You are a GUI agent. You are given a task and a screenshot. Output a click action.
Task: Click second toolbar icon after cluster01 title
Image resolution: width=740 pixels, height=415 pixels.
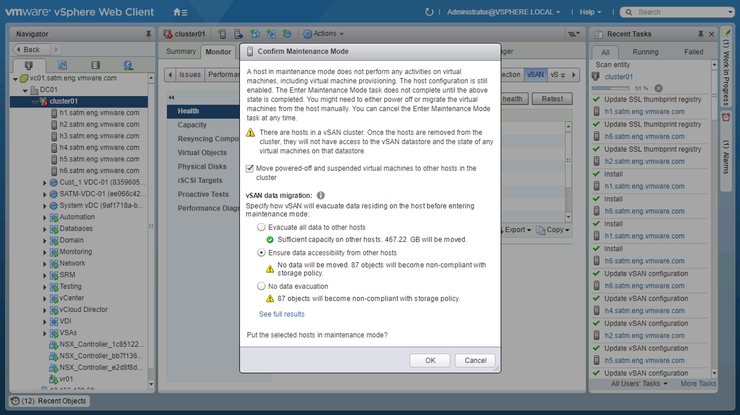point(238,34)
